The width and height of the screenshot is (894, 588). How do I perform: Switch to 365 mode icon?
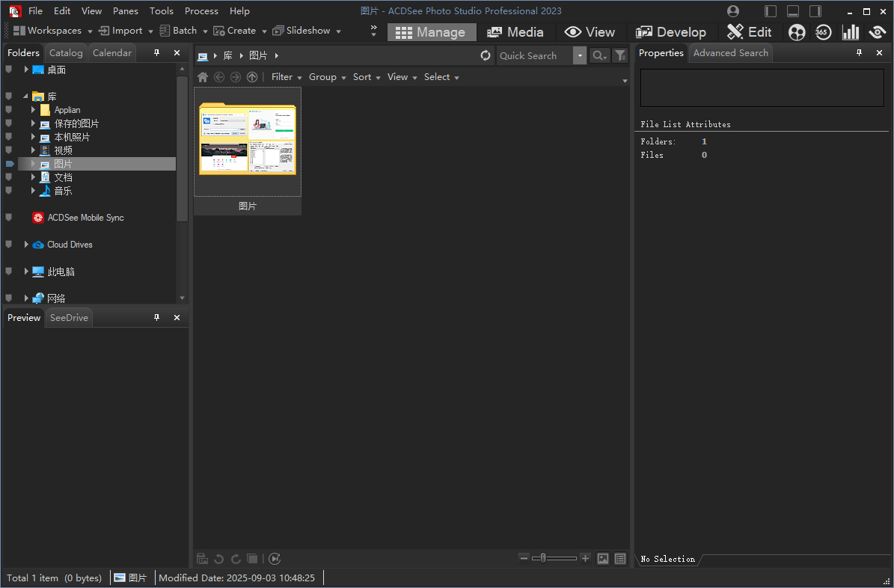[x=823, y=32]
